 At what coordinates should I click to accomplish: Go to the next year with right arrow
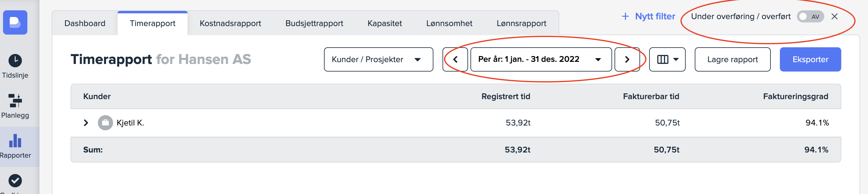[627, 59]
